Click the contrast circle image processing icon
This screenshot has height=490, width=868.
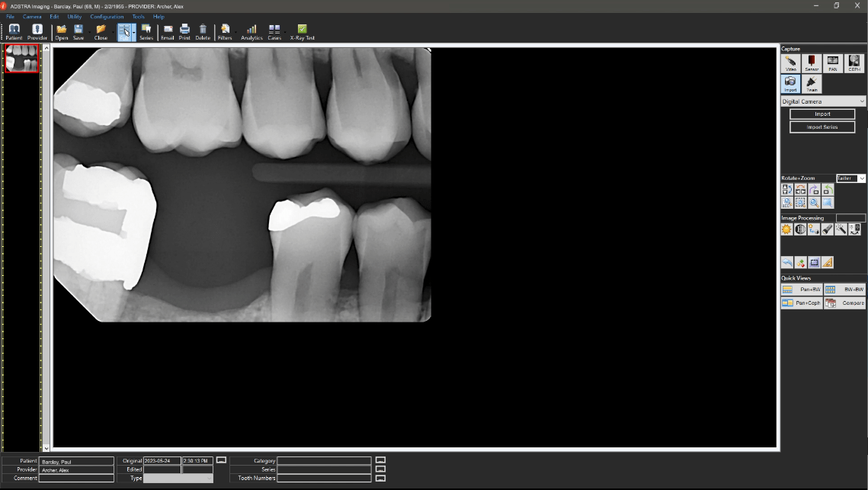click(800, 229)
